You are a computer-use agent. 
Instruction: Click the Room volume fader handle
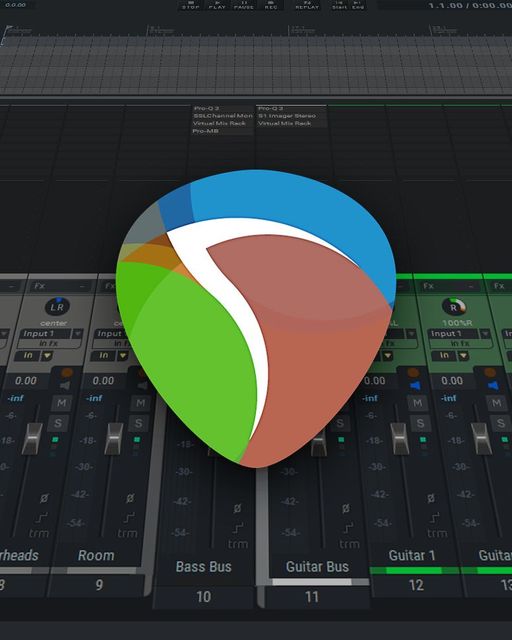114,439
